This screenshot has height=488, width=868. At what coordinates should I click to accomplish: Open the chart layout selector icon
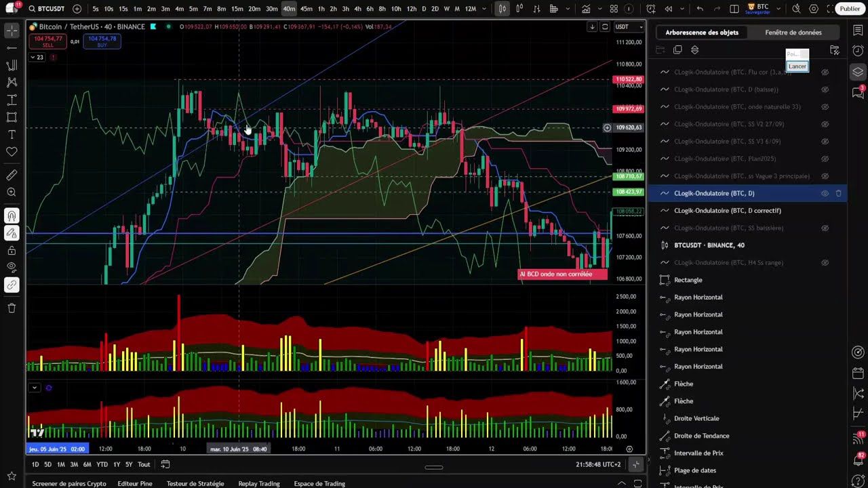[734, 9]
